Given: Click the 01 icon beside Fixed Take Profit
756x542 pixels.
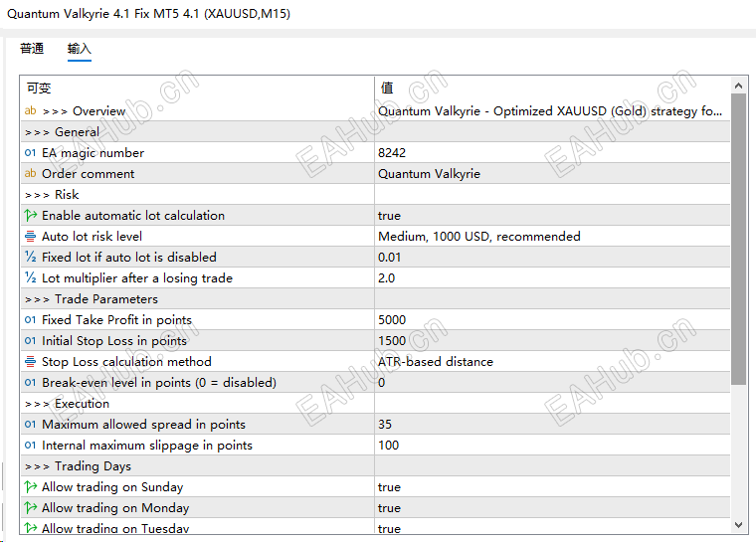Looking at the screenshot, I should tap(31, 319).
